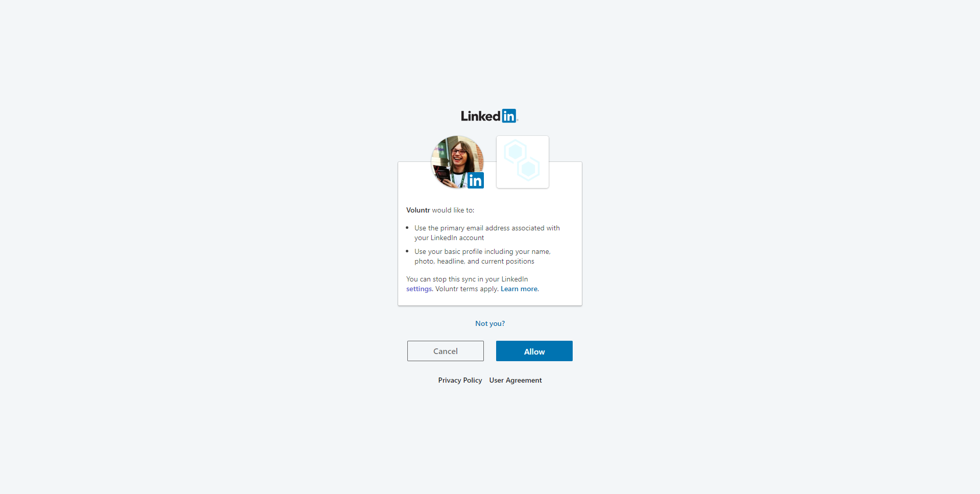
Task: Click the LinkedIn badge on profile photo
Action: [x=475, y=180]
